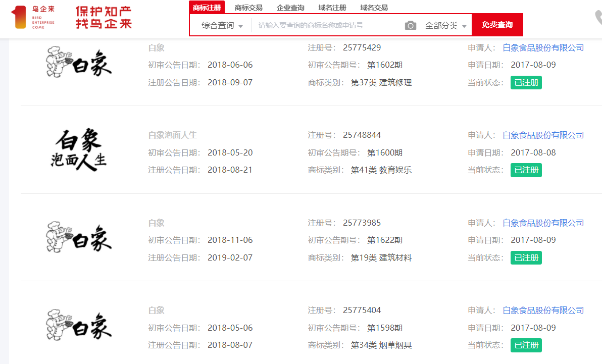Click the 第19类 建筑材料 category text
Screen dimensions: 602x364
click(381, 257)
